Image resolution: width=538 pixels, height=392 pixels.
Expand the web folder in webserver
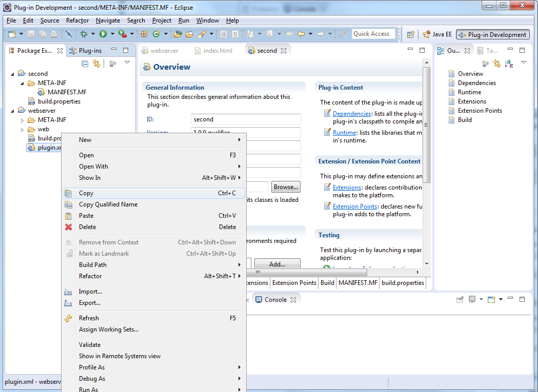point(22,130)
